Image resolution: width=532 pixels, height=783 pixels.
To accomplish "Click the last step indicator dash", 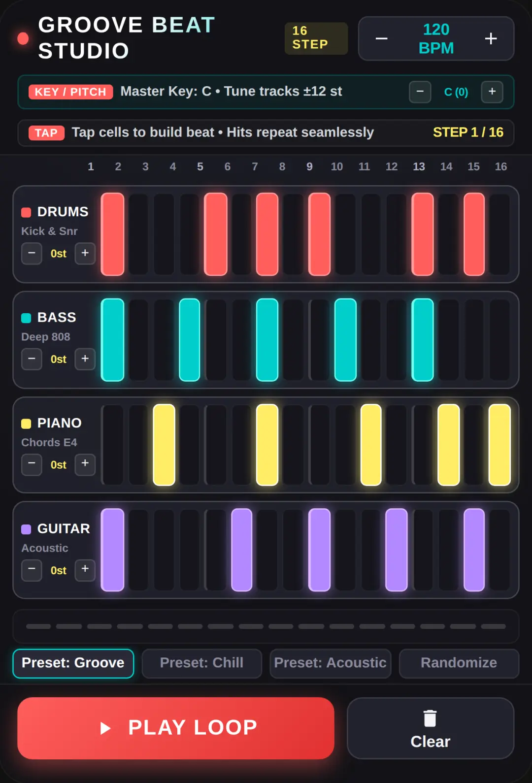I will (494, 626).
